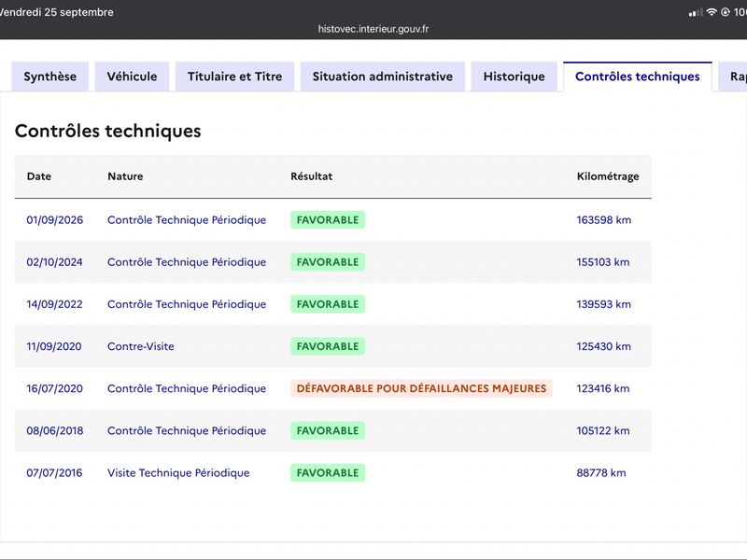Go to the Historique tab
This screenshot has width=747, height=560.
514,77
